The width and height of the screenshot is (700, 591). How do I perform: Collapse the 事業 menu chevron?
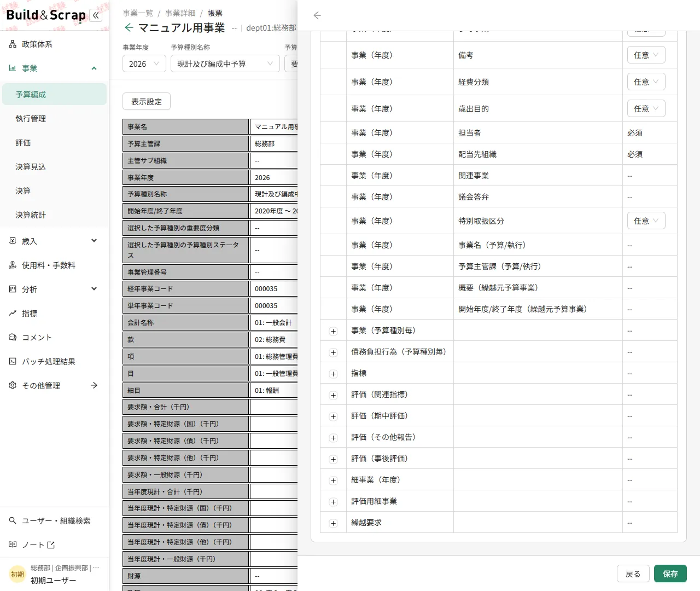coord(94,68)
